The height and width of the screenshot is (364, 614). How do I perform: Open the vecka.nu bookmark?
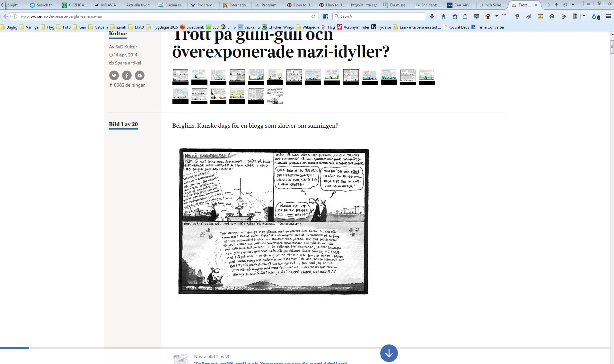click(249, 27)
